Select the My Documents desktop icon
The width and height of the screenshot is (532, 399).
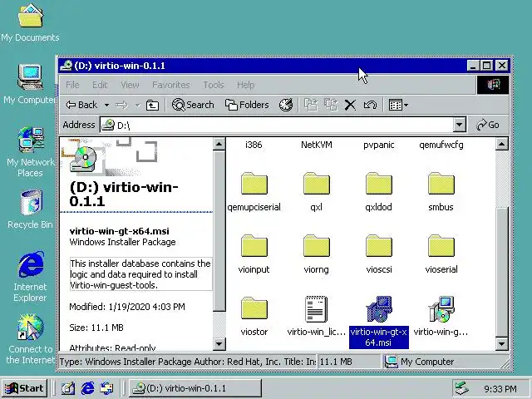pos(30,23)
